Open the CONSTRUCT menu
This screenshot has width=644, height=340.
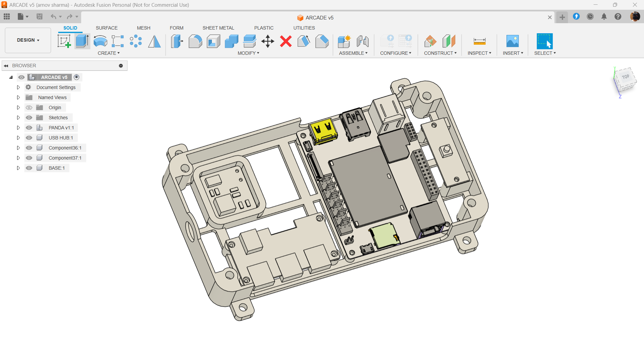(x=440, y=53)
